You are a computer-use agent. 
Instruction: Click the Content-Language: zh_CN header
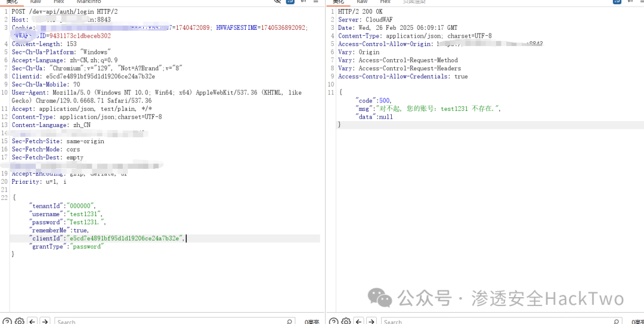(x=51, y=125)
